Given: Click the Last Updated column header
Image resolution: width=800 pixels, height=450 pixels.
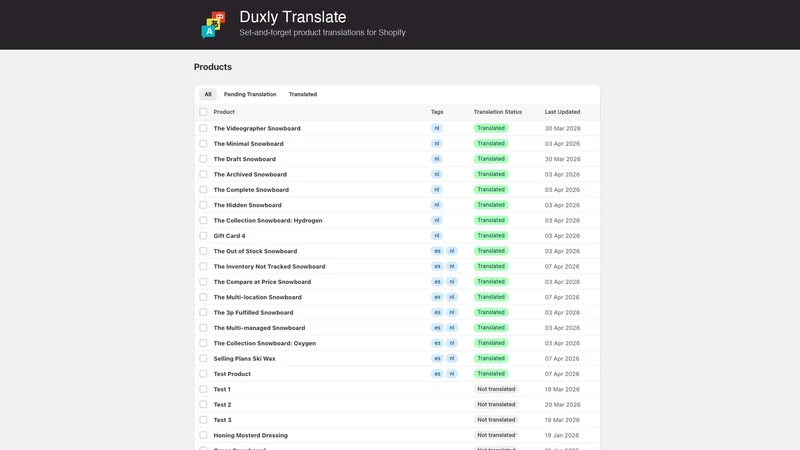Looking at the screenshot, I should point(562,112).
